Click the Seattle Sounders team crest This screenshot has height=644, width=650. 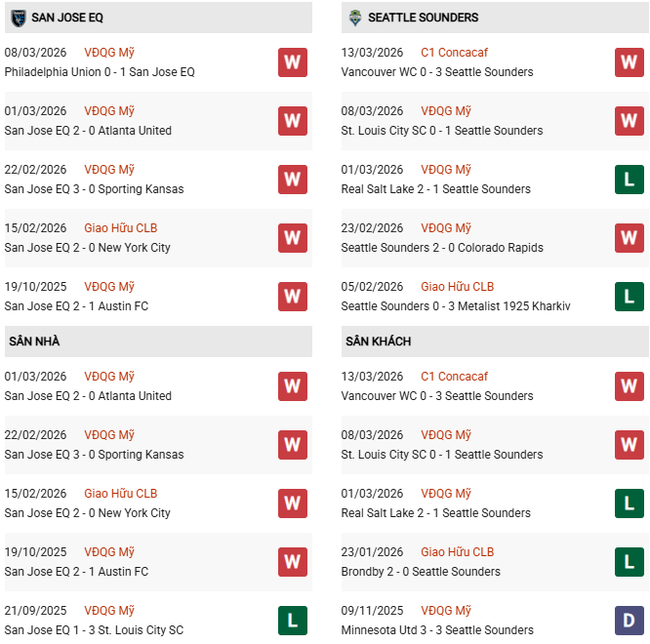[x=352, y=18]
